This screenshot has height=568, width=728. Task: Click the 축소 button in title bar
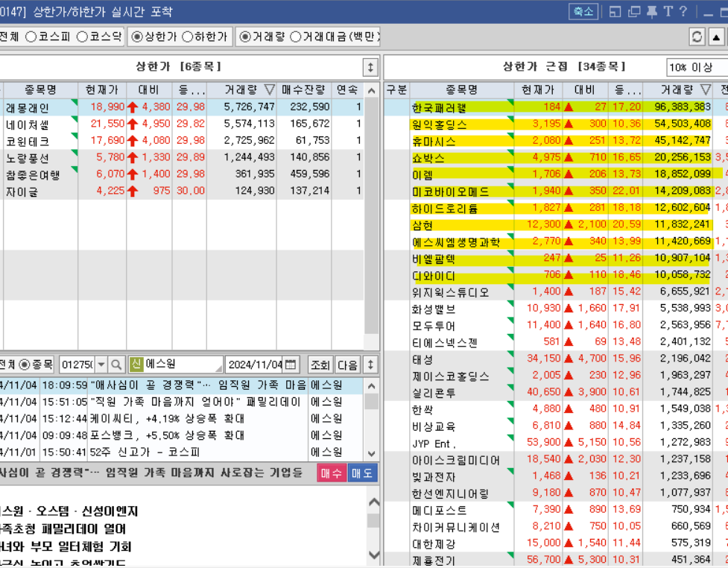coord(583,12)
